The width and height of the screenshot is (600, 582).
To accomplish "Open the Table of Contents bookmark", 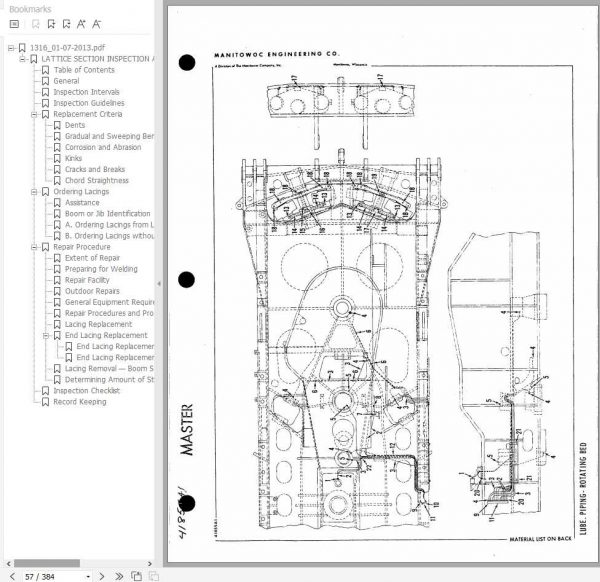I will 84,70.
